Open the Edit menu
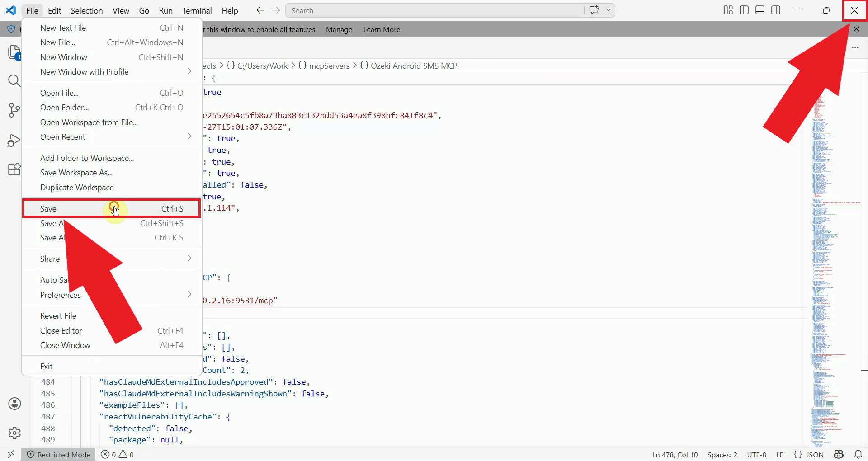 (54, 10)
